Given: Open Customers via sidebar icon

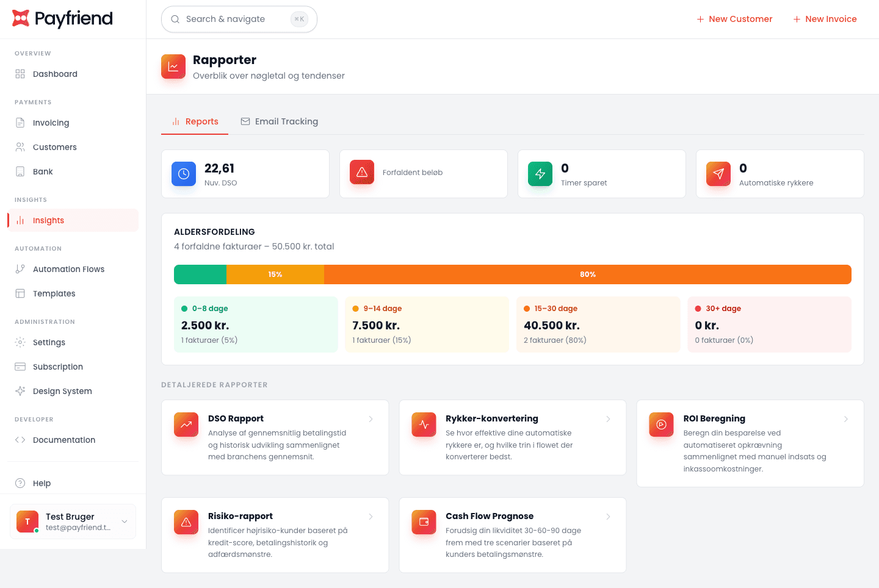Looking at the screenshot, I should tap(20, 147).
